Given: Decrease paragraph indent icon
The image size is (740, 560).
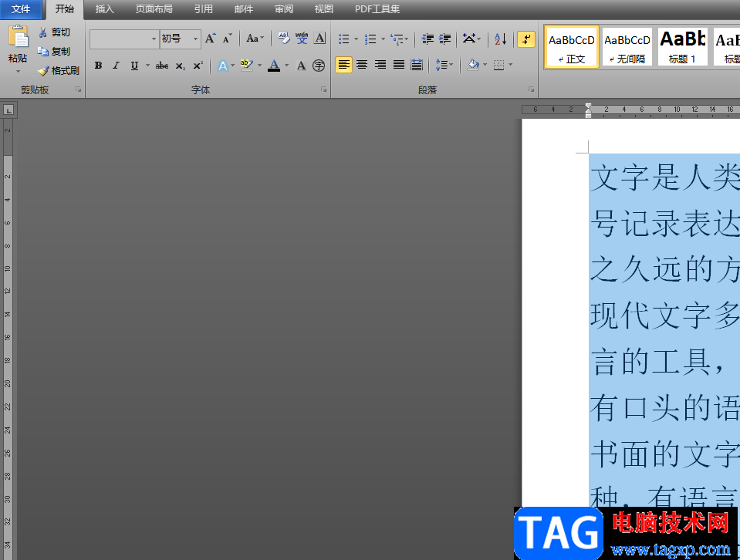Looking at the screenshot, I should pos(427,39).
